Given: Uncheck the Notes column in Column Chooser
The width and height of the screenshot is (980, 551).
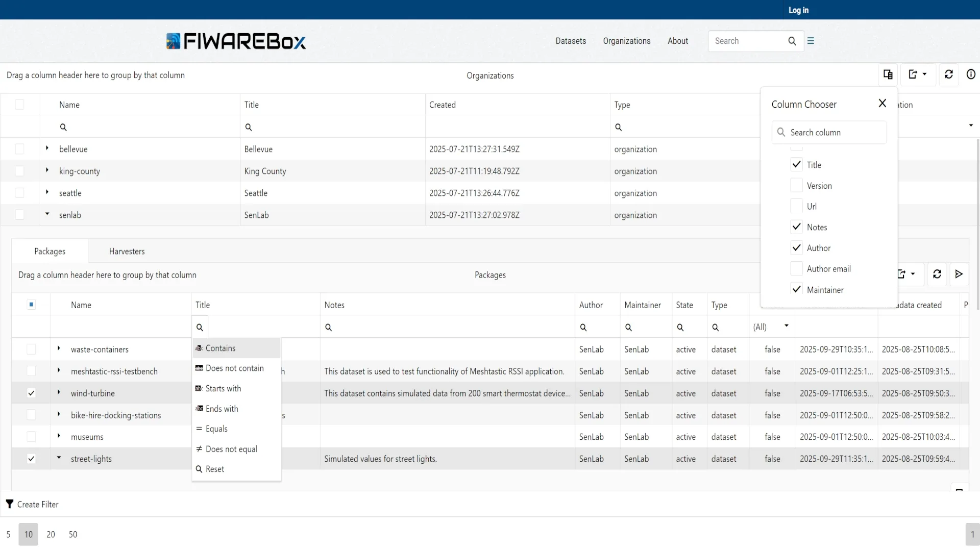Looking at the screenshot, I should pos(797,227).
